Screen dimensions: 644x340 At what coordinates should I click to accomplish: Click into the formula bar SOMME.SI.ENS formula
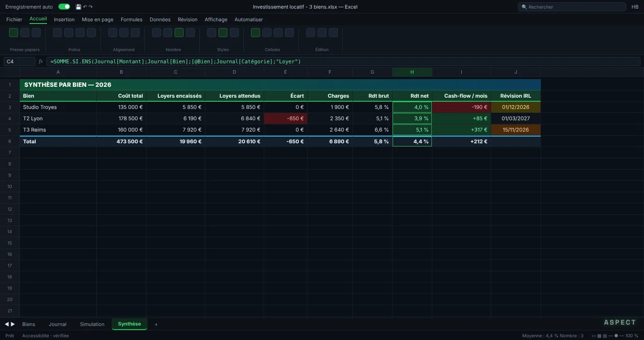tap(343, 61)
